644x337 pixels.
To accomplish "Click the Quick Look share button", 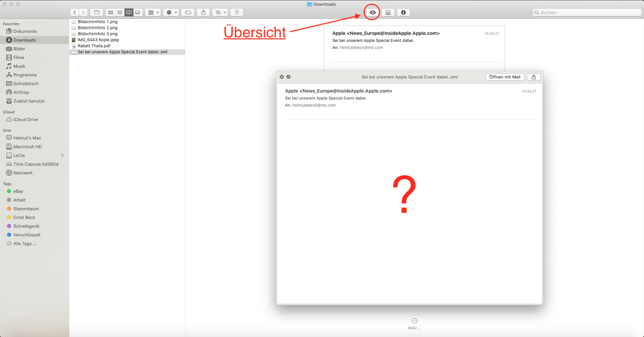I will (x=534, y=77).
